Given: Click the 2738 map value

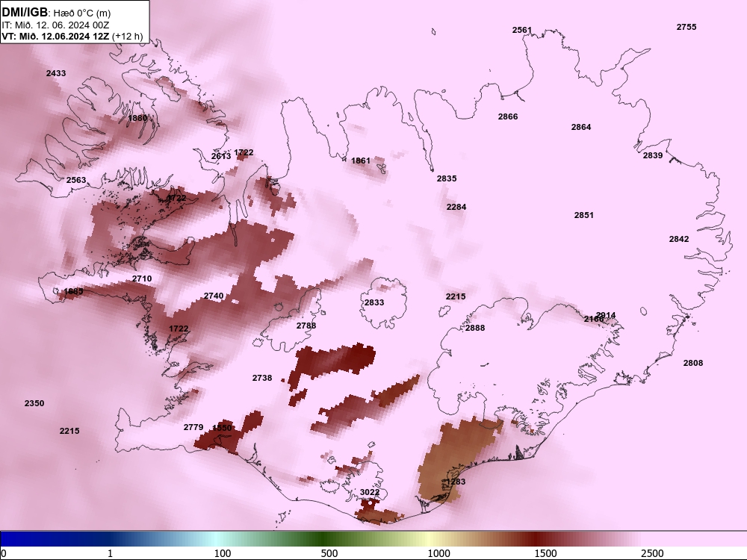Looking at the screenshot, I should 262,378.
